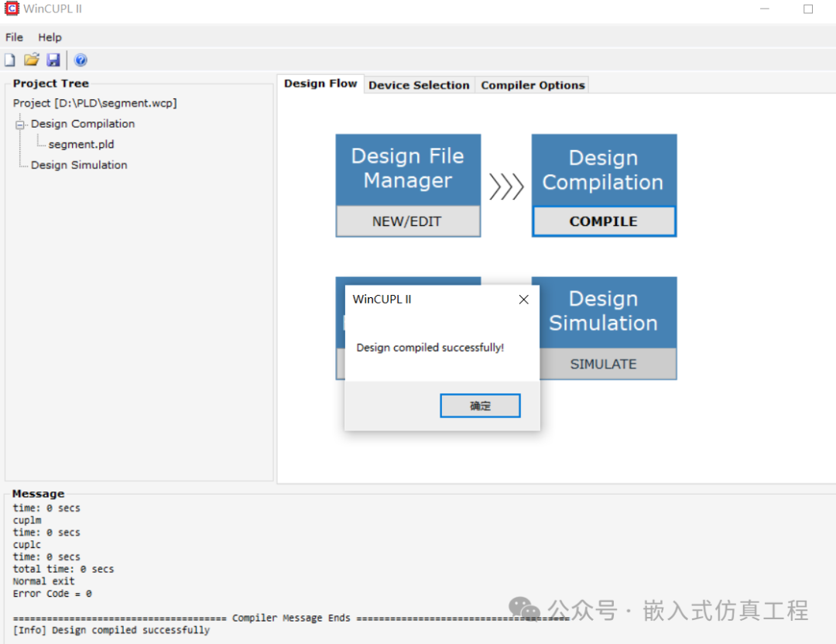Click the 'Compiler Message Ends' separator line

click(x=291, y=618)
